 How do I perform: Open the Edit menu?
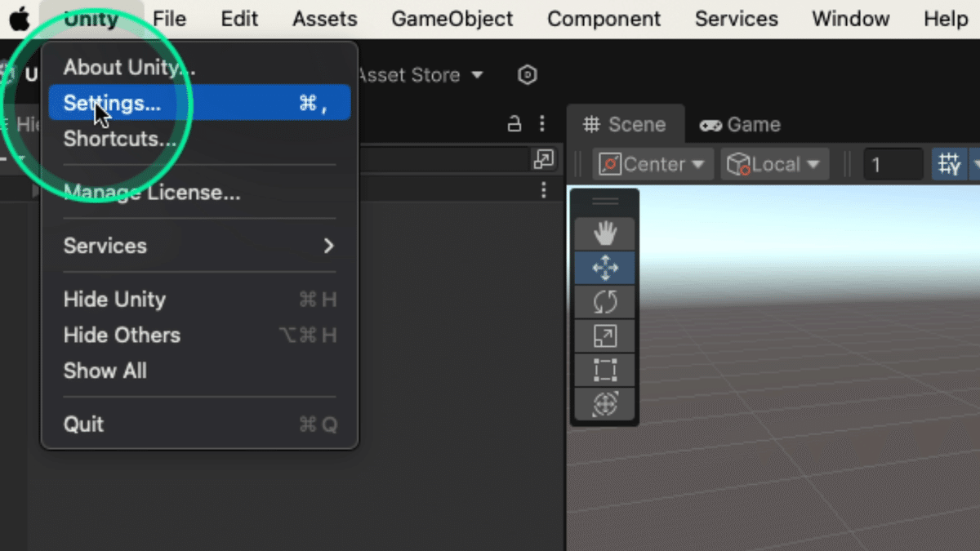[x=239, y=19]
